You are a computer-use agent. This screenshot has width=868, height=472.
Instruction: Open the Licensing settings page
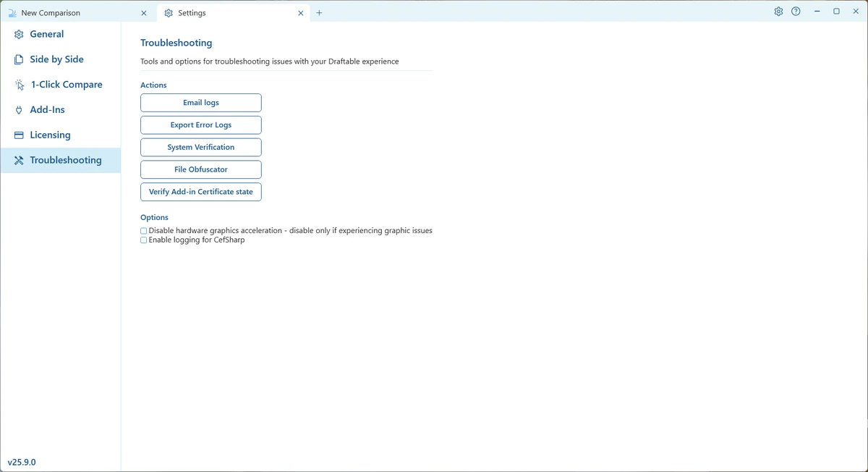click(x=60, y=135)
